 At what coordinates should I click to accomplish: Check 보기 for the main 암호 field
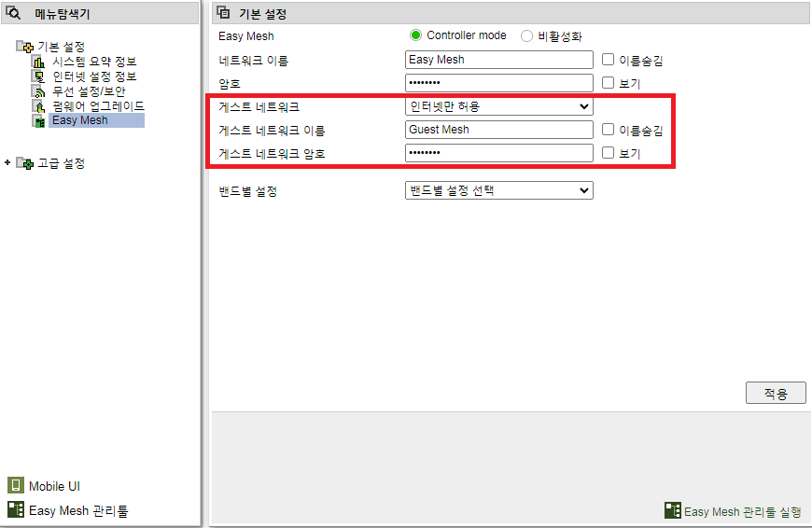(x=608, y=83)
